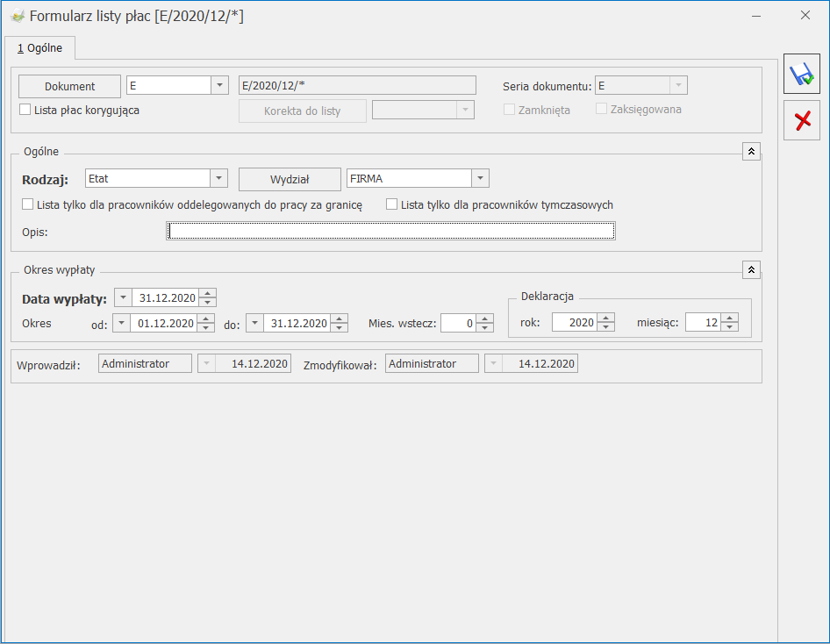The width and height of the screenshot is (830, 644).
Task: Decrease the Okres do date
Action: [340, 327]
